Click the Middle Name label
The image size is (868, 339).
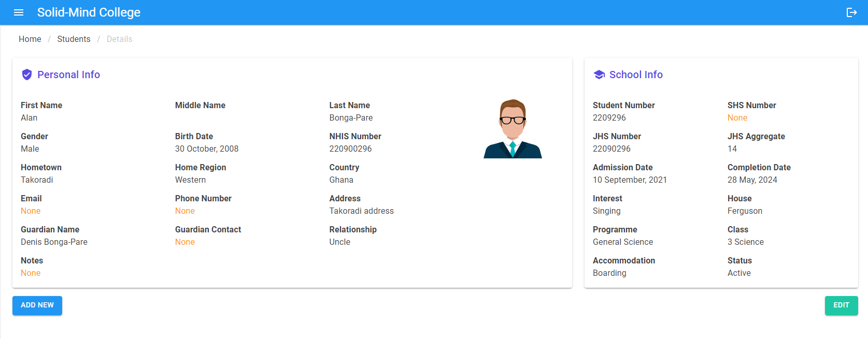200,106
